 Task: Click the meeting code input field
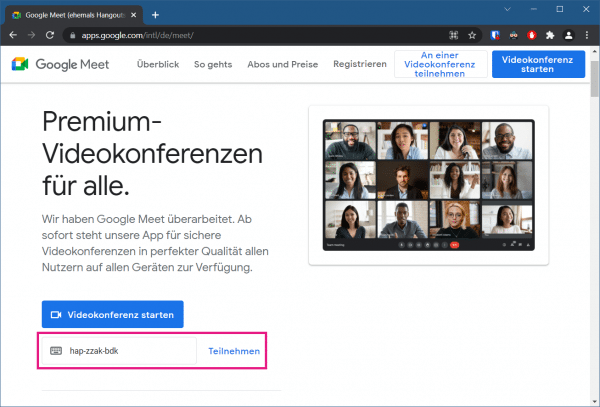(x=119, y=351)
